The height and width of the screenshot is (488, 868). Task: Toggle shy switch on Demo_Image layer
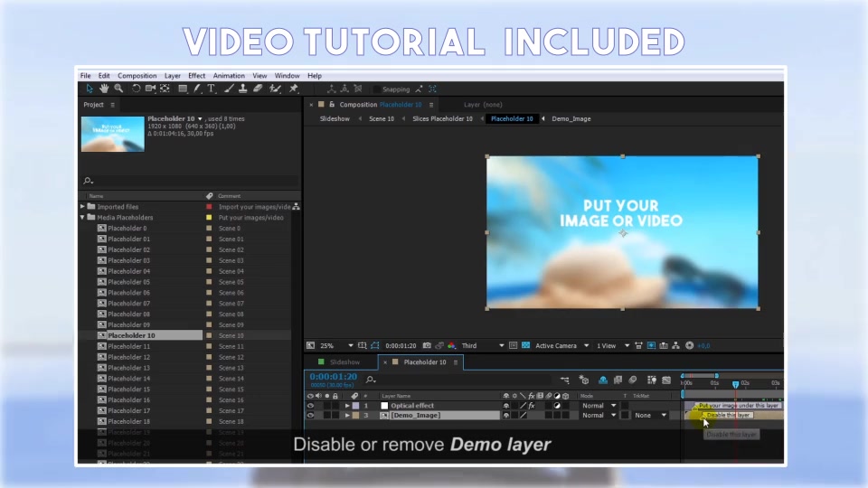click(506, 415)
